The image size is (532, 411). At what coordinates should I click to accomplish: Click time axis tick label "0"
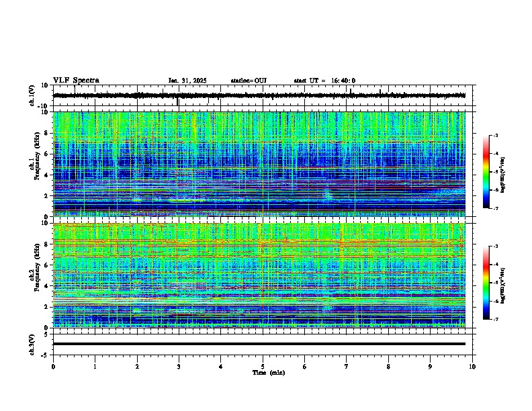pos(53,367)
